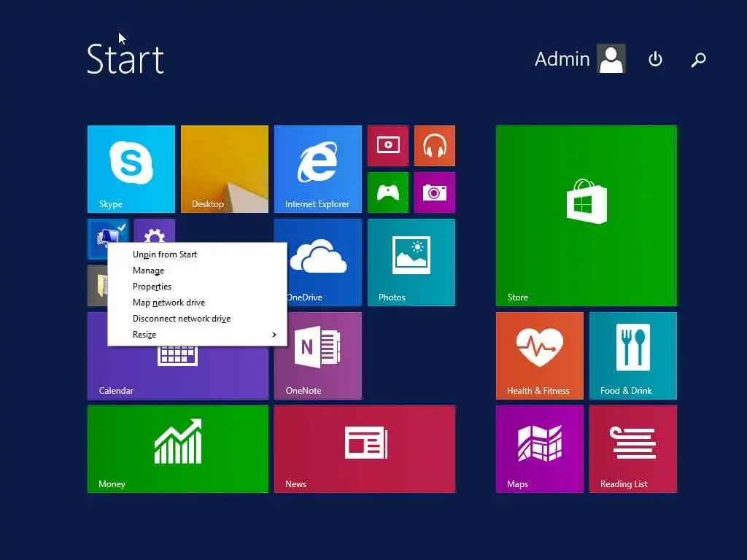Click the Admin user avatar
This screenshot has width=747, height=560.
(x=611, y=58)
